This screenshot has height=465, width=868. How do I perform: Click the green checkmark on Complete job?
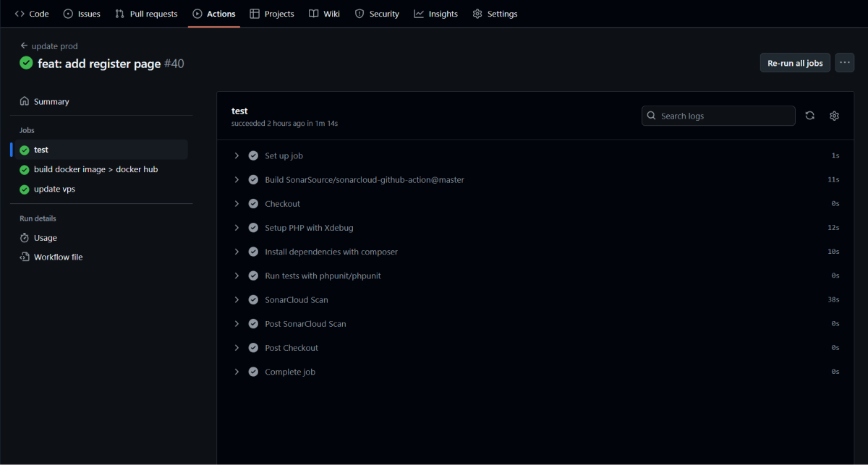coord(252,371)
